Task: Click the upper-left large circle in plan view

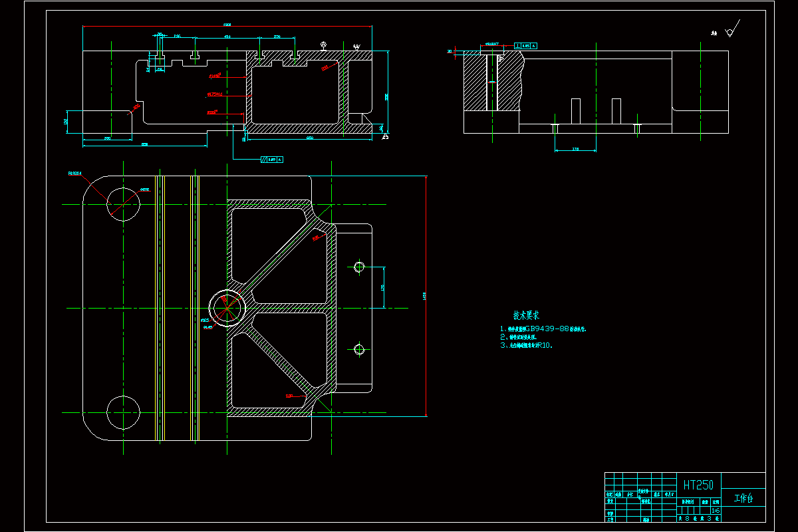Action: 123,204
